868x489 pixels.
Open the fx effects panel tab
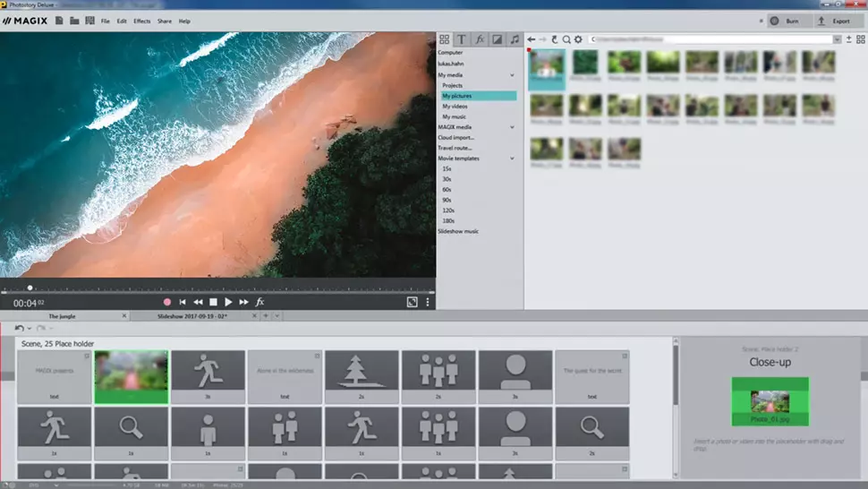click(x=480, y=39)
